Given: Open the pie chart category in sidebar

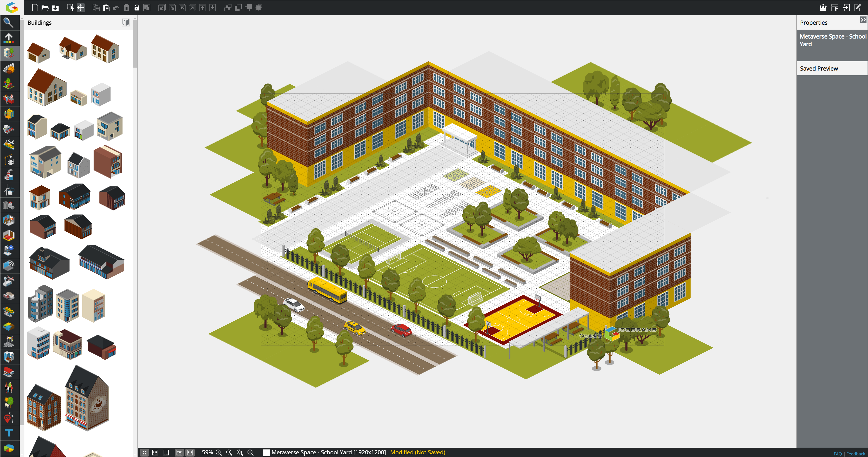Looking at the screenshot, I should [8, 448].
